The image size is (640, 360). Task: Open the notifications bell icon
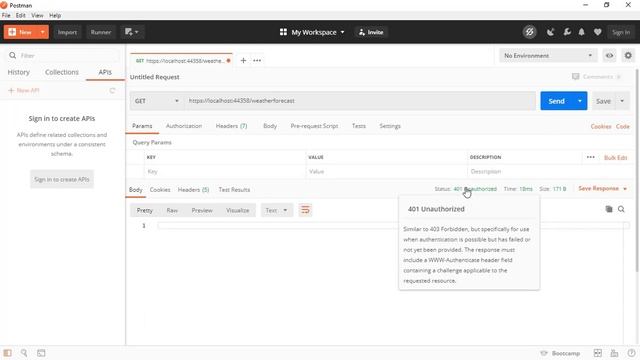click(582, 32)
